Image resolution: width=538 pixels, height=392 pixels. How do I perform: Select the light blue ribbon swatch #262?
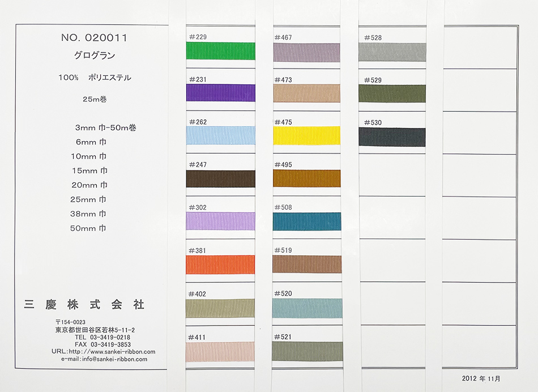(221, 135)
